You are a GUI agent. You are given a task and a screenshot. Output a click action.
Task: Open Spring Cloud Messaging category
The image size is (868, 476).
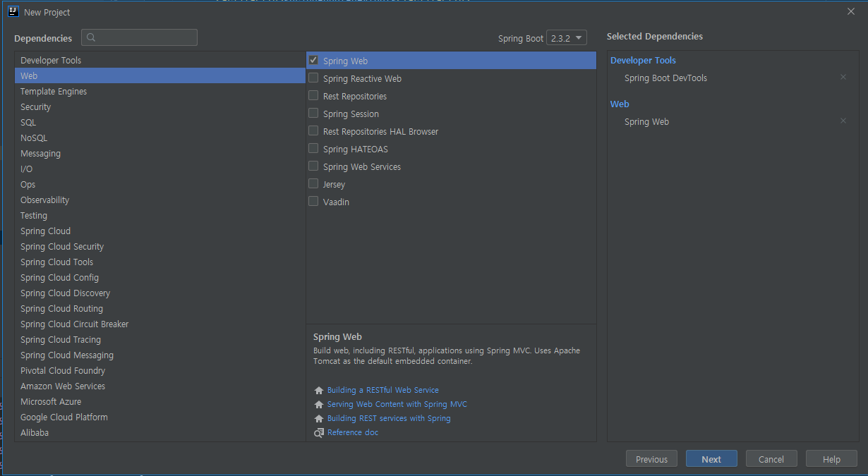[x=159, y=355]
